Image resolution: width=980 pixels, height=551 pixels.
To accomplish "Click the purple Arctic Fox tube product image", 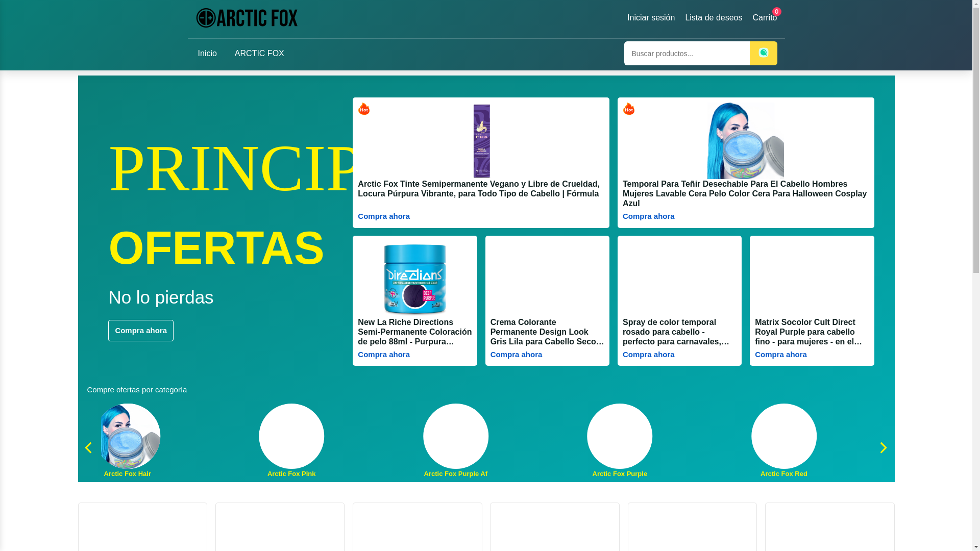I will [x=481, y=141].
